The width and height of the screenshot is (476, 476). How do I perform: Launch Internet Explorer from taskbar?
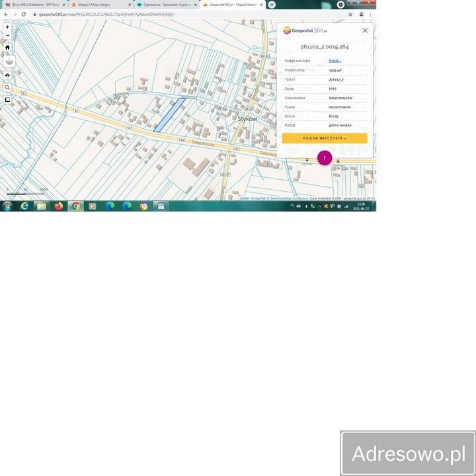click(24, 206)
